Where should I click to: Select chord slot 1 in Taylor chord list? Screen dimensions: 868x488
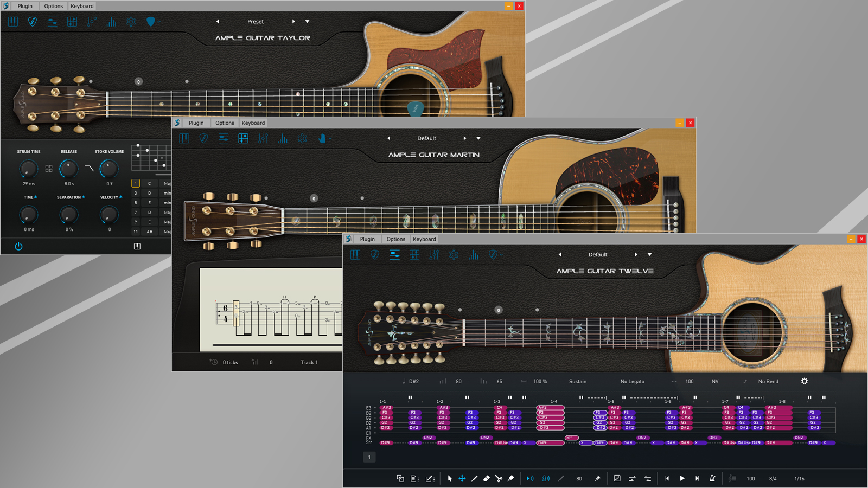pyautogui.click(x=136, y=183)
